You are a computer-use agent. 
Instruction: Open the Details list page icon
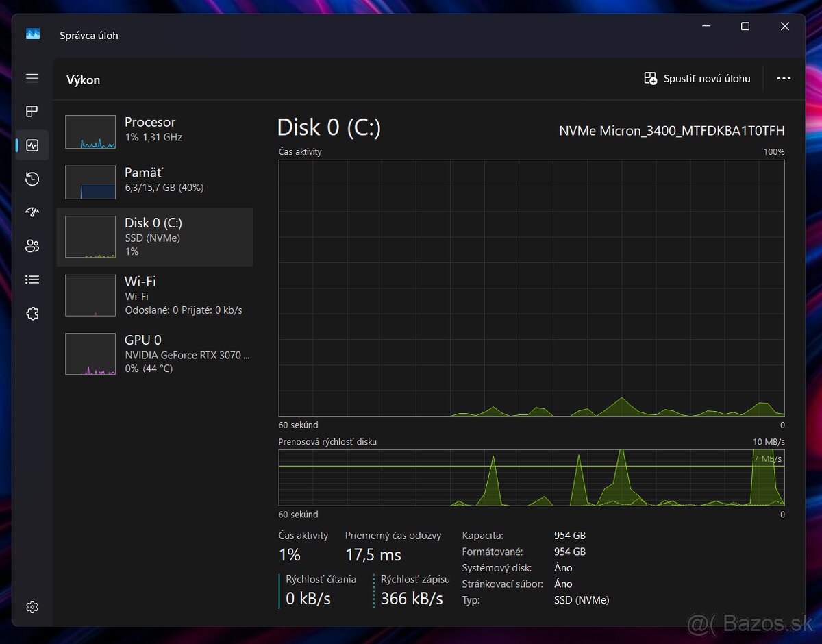[32, 280]
